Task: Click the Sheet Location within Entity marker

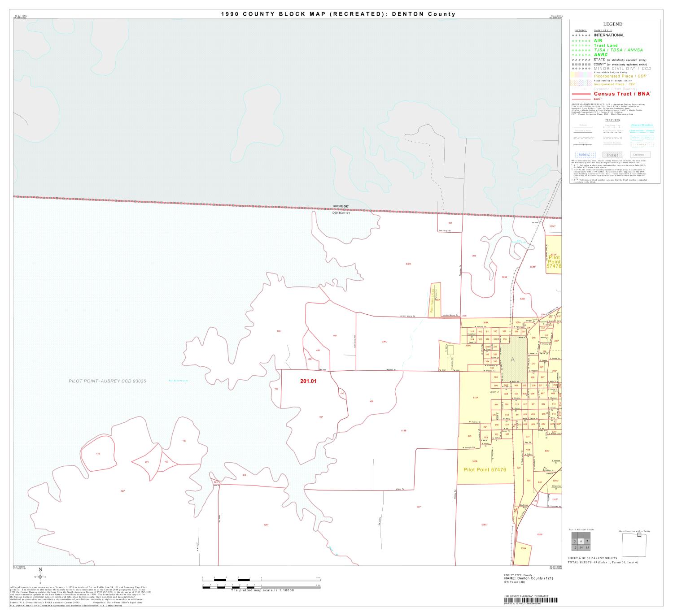Action: 639,535
